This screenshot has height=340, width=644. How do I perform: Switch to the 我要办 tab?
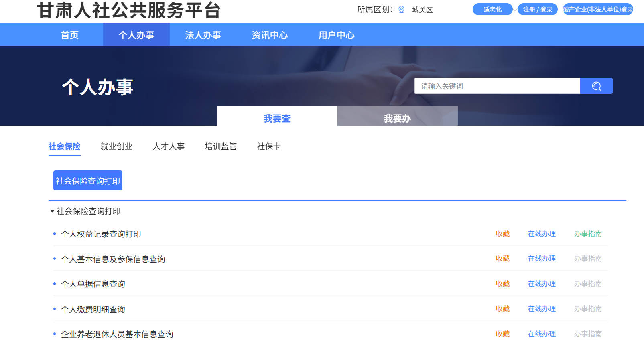pyautogui.click(x=398, y=116)
